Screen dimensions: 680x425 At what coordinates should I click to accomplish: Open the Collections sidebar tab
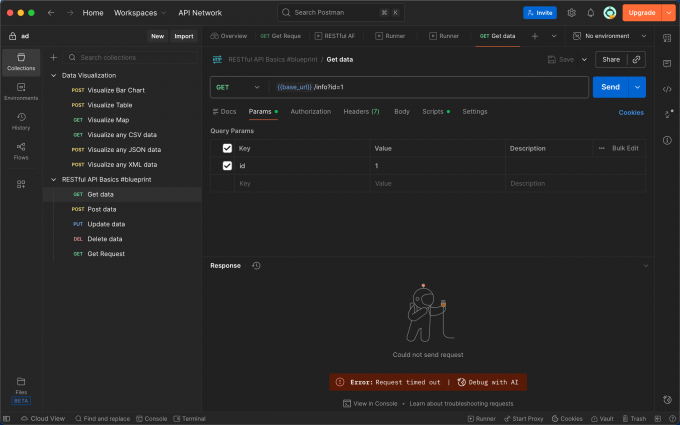(21, 62)
